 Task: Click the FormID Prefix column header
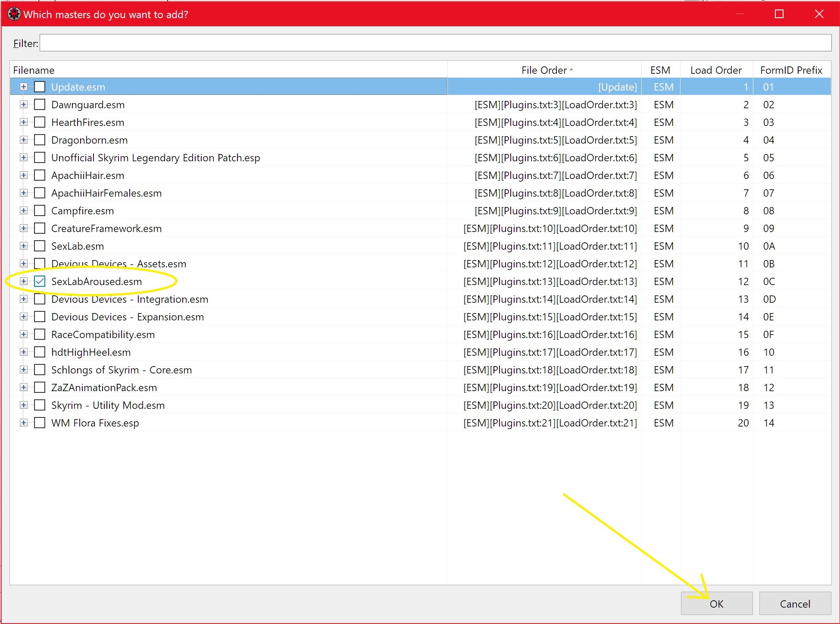[792, 70]
